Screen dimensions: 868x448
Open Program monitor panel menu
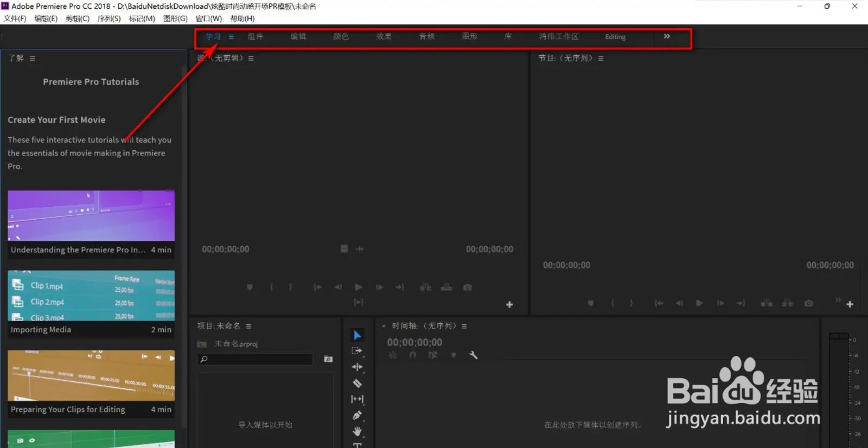pyautogui.click(x=601, y=59)
